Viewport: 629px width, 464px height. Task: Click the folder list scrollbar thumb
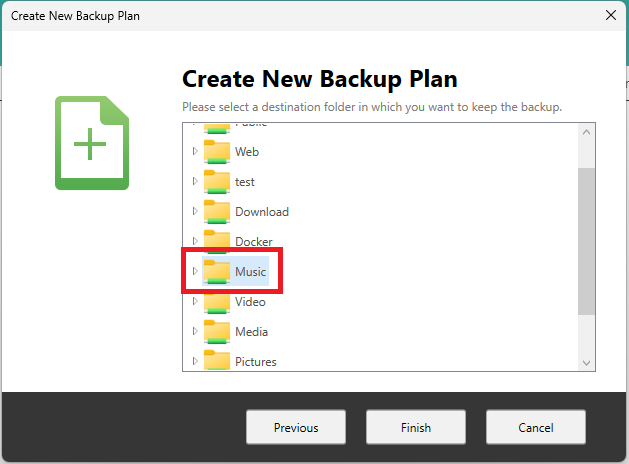586,240
